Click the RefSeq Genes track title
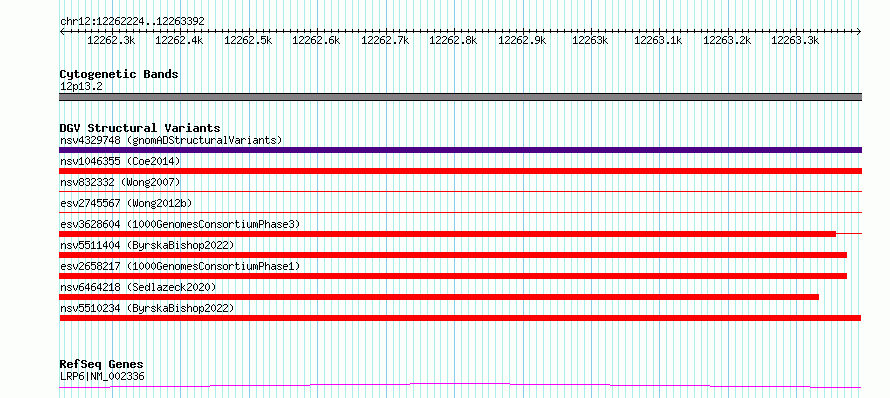Image resolution: width=890 pixels, height=398 pixels. pos(102,364)
